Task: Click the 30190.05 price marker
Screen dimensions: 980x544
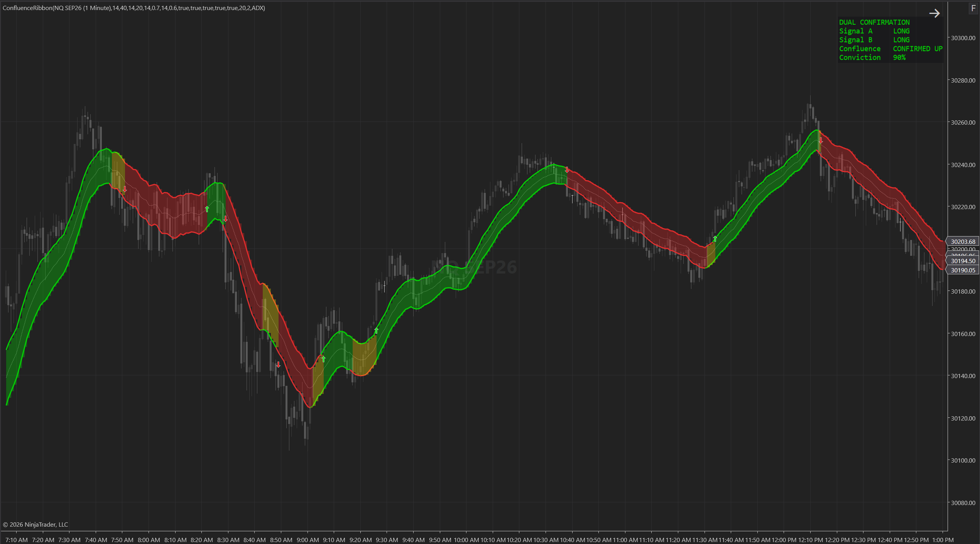Action: (963, 270)
